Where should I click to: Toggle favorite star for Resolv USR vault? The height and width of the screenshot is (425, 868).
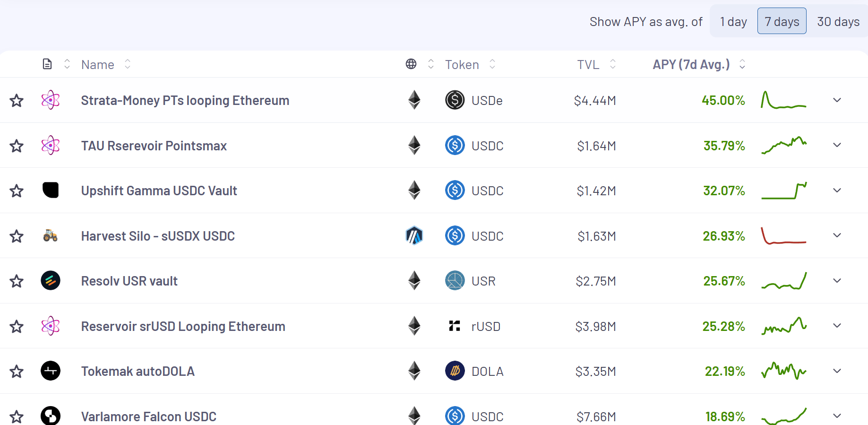[x=17, y=281]
